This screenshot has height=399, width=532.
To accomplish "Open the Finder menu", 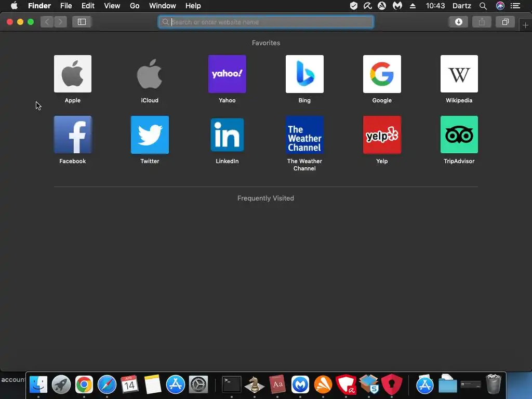I will [x=39, y=6].
